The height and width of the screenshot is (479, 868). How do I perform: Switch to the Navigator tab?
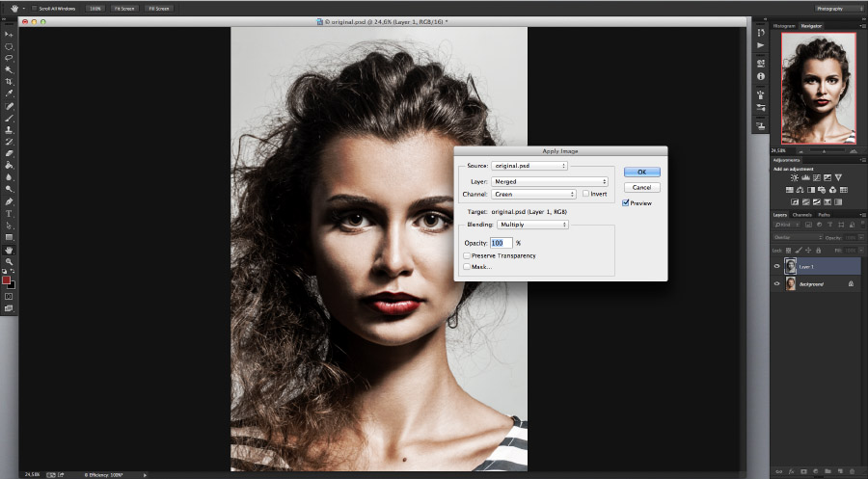(811, 26)
